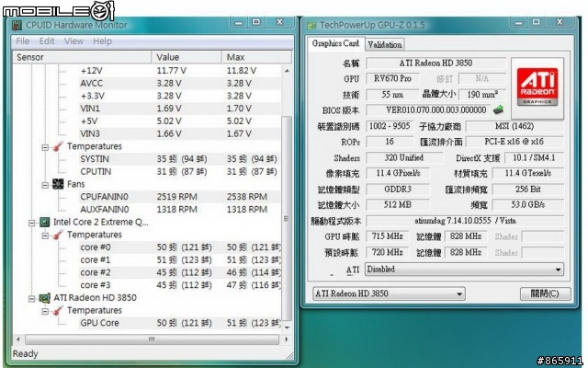Select the core #2 temperature row

tap(179, 272)
